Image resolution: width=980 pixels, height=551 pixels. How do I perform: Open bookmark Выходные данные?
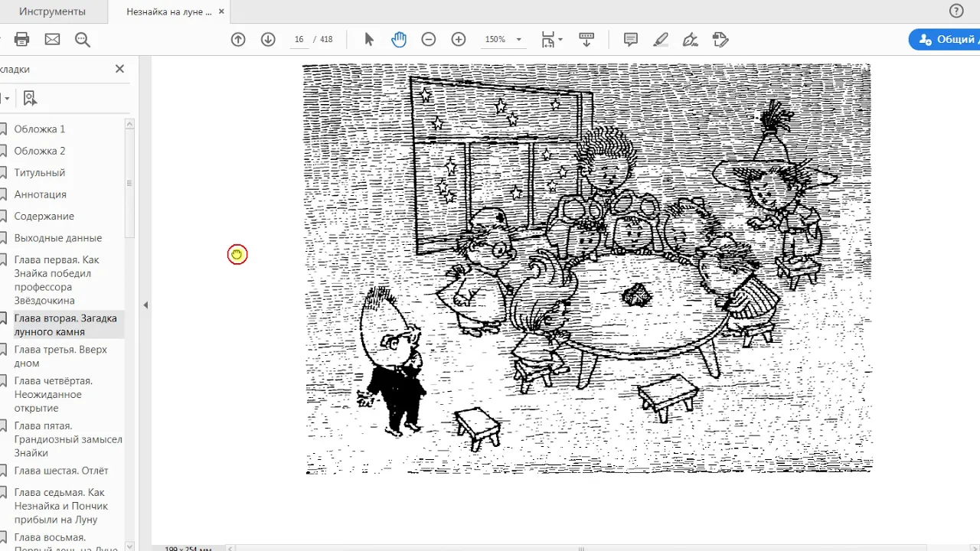[x=58, y=238]
